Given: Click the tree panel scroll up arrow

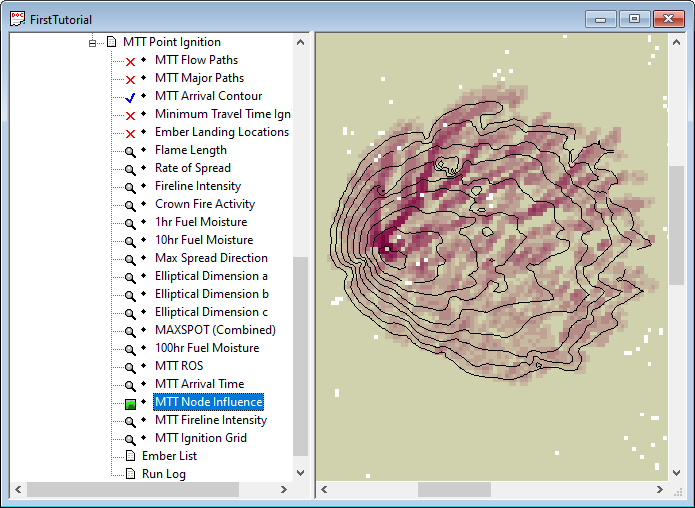Looking at the screenshot, I should pos(301,42).
